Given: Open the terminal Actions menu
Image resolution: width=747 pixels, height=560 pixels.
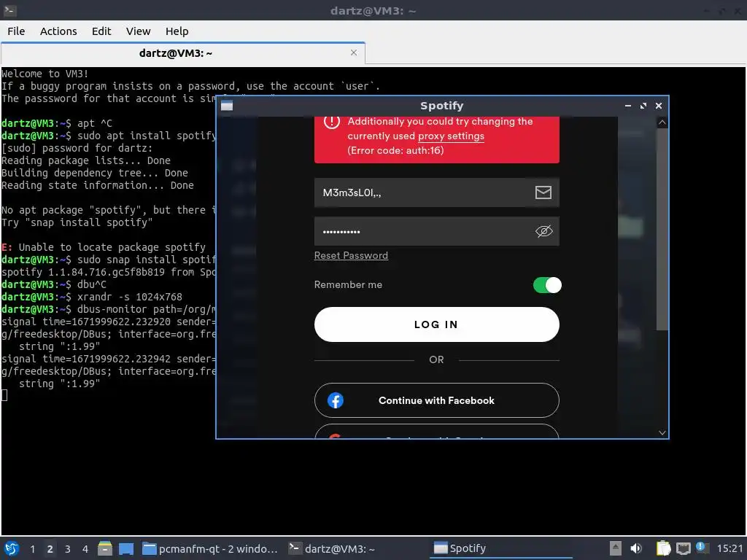Looking at the screenshot, I should 58,31.
